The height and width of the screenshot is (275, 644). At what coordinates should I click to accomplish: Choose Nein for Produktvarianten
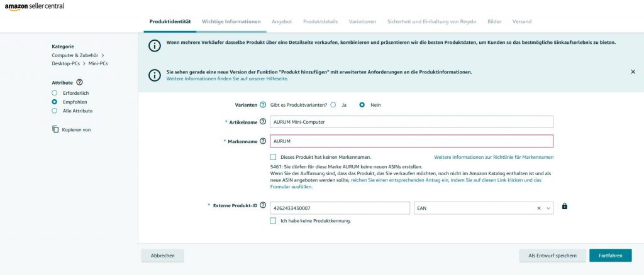click(x=362, y=105)
